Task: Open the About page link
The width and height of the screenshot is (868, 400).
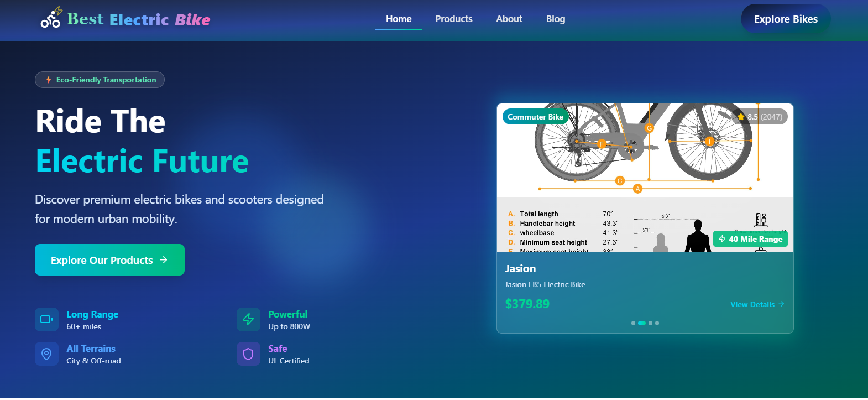Action: (509, 19)
